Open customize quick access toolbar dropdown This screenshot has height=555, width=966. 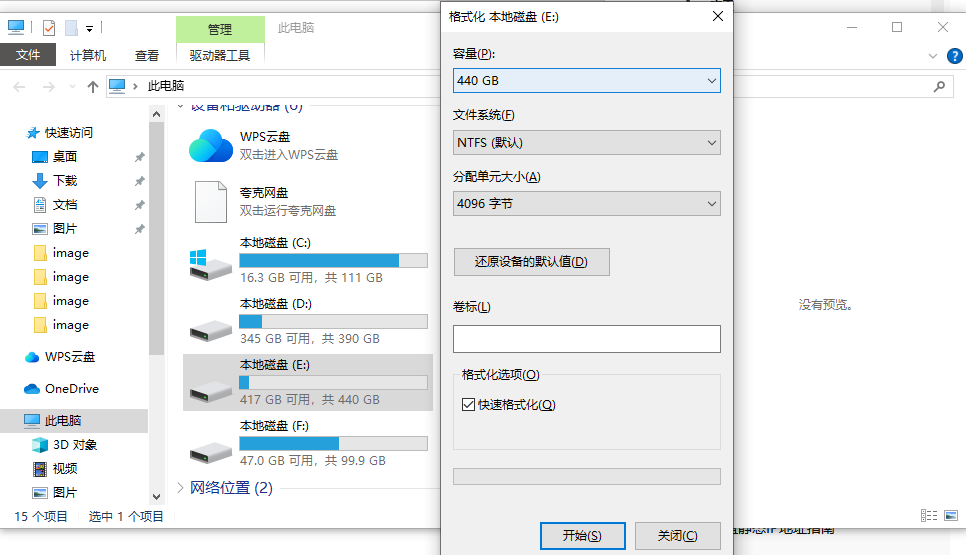pyautogui.click(x=89, y=28)
